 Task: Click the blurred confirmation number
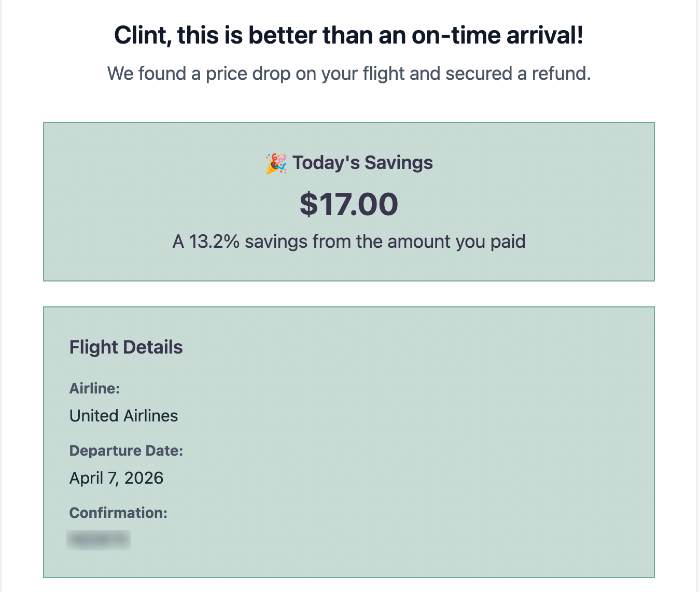pos(99,540)
